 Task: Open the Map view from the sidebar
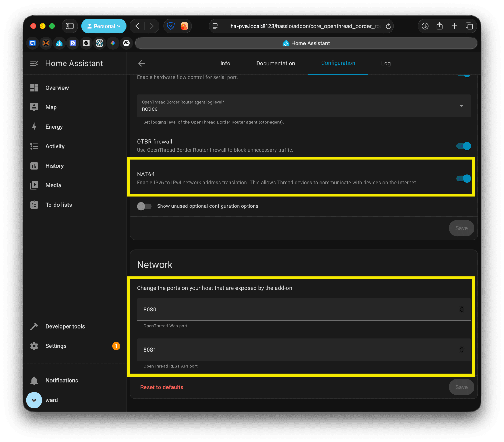point(51,107)
